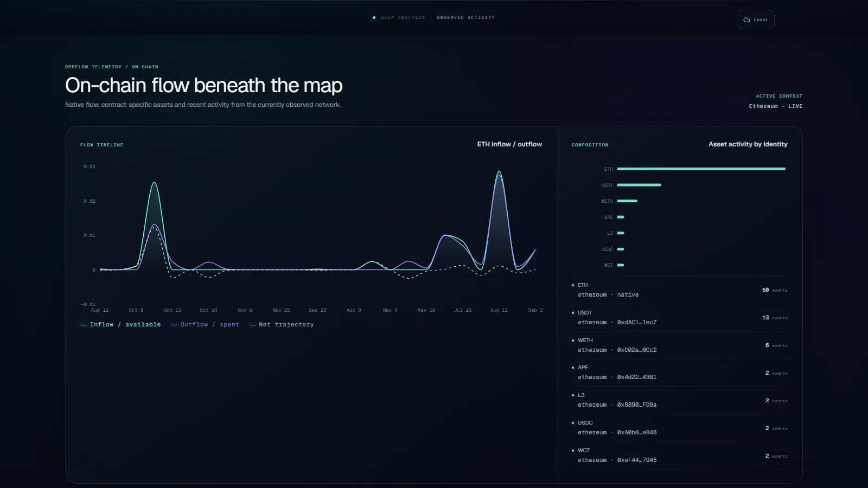Click ETH inflow / outflow chart title
Image resolution: width=868 pixels, height=488 pixels.
pyautogui.click(x=509, y=144)
